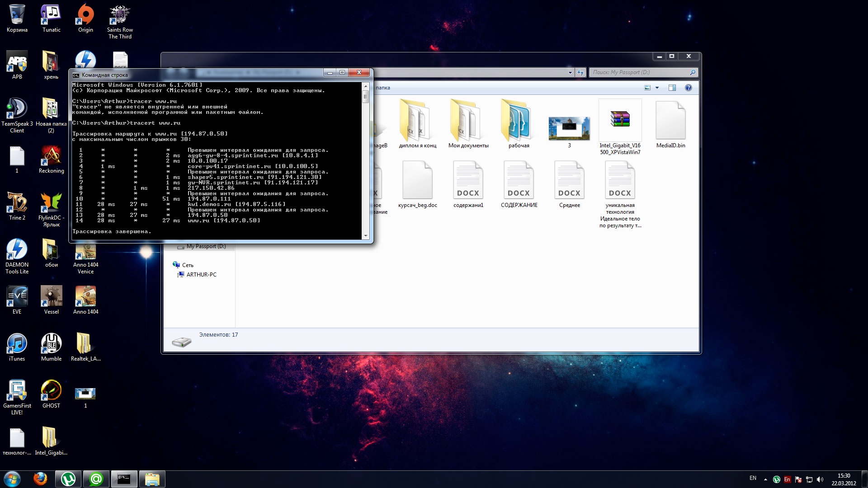Expand the view options dropdown arrow

coord(657,88)
